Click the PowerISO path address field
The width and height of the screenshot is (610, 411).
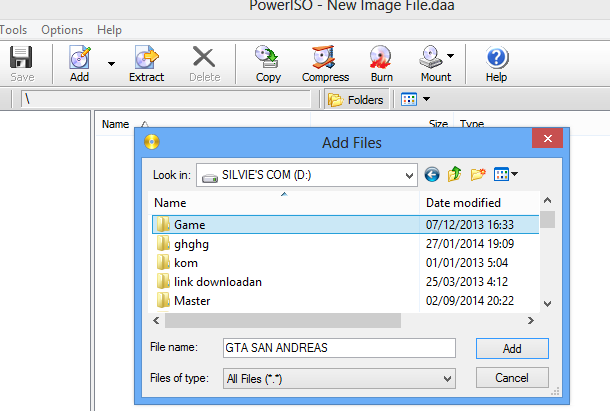click(x=166, y=99)
